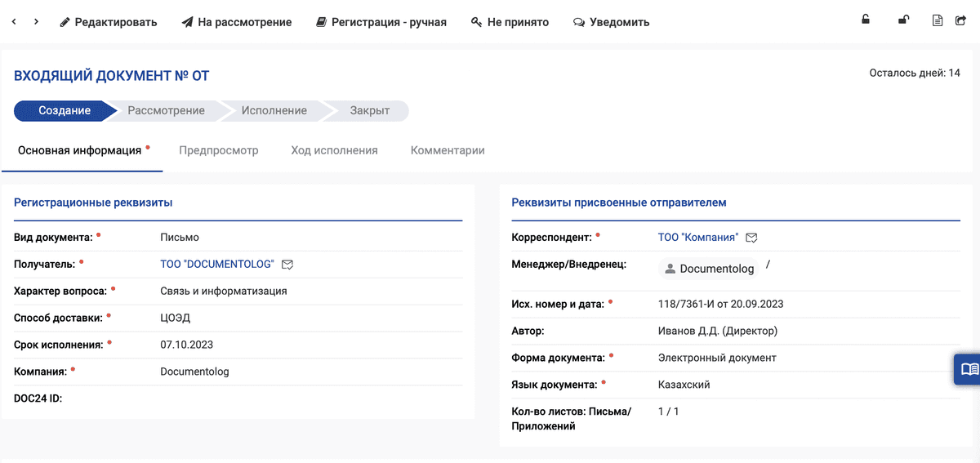Click the Редактировать pencil button
980x463 pixels.
(108, 22)
